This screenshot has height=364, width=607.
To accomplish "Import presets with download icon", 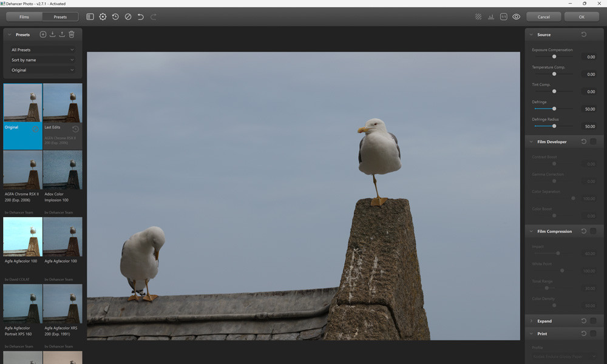I will point(52,35).
